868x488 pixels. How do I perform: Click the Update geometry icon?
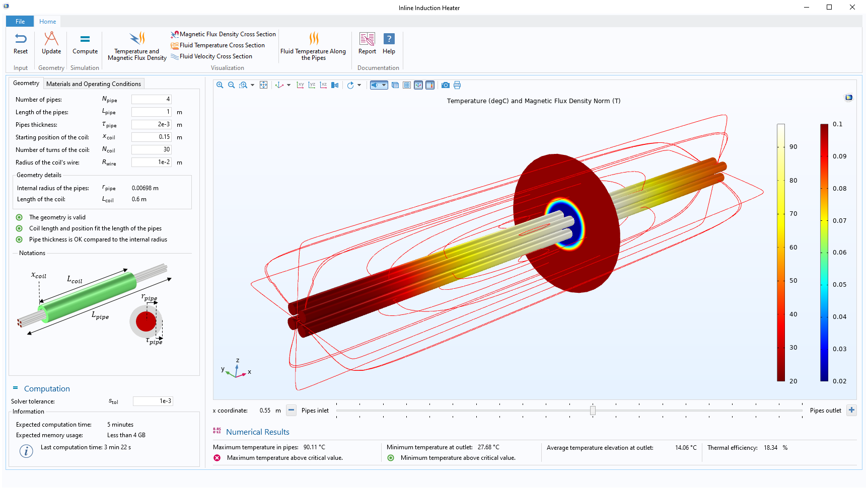pyautogui.click(x=51, y=43)
